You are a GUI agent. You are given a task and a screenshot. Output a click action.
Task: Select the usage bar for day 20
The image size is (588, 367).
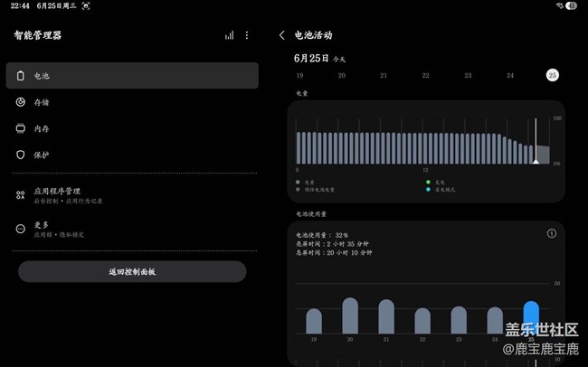pyautogui.click(x=350, y=315)
